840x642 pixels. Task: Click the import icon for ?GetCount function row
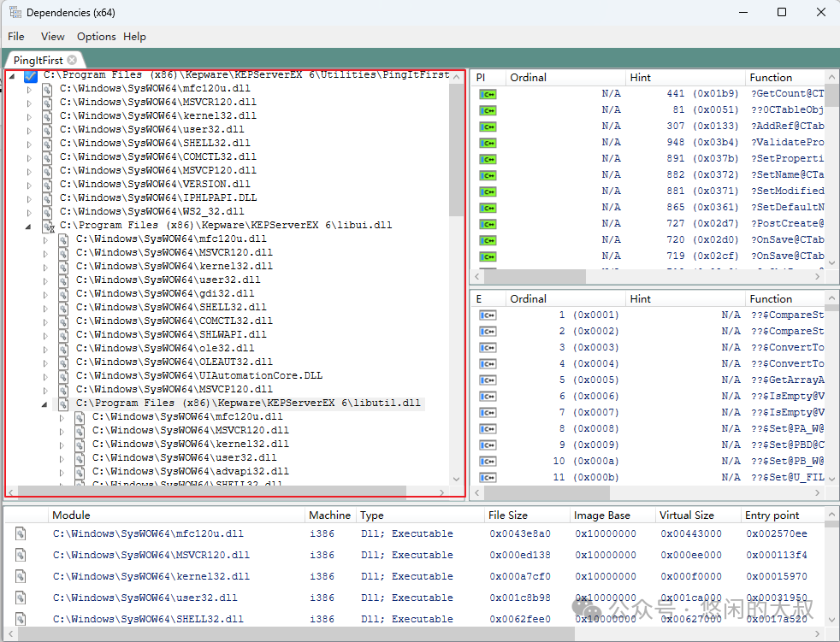point(488,94)
